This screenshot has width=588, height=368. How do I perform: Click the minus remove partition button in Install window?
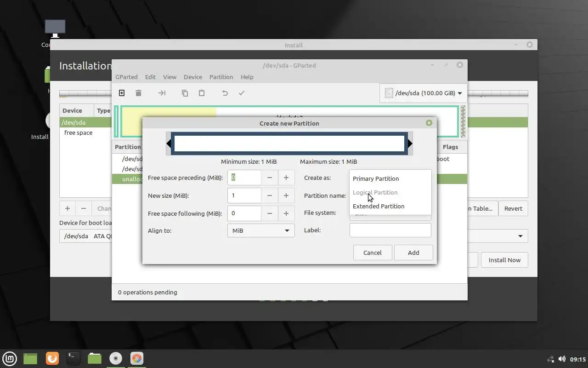(x=84, y=208)
